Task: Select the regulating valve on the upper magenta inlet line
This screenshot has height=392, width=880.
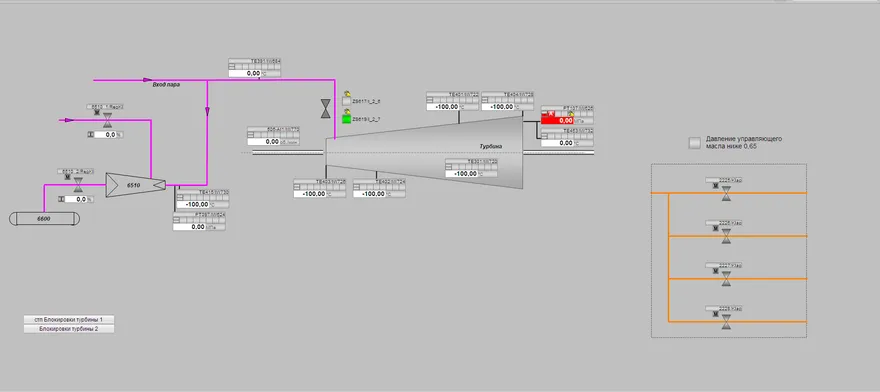Action: coord(108,119)
